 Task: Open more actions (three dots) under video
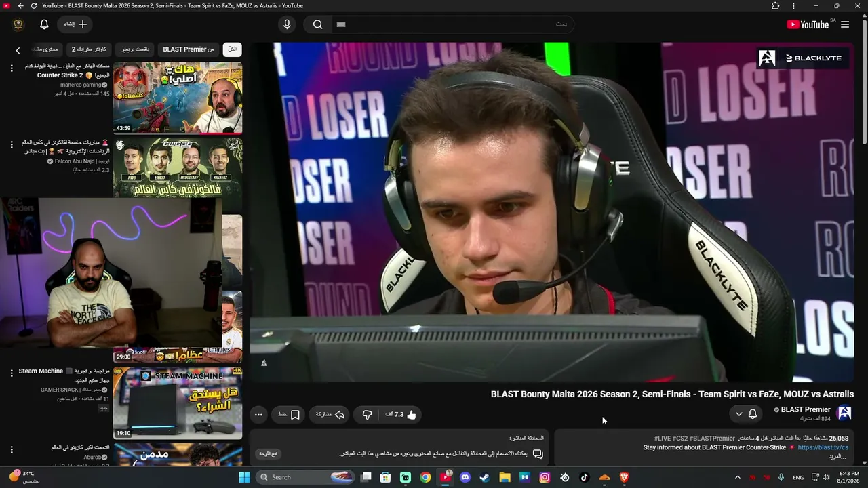coord(258,414)
